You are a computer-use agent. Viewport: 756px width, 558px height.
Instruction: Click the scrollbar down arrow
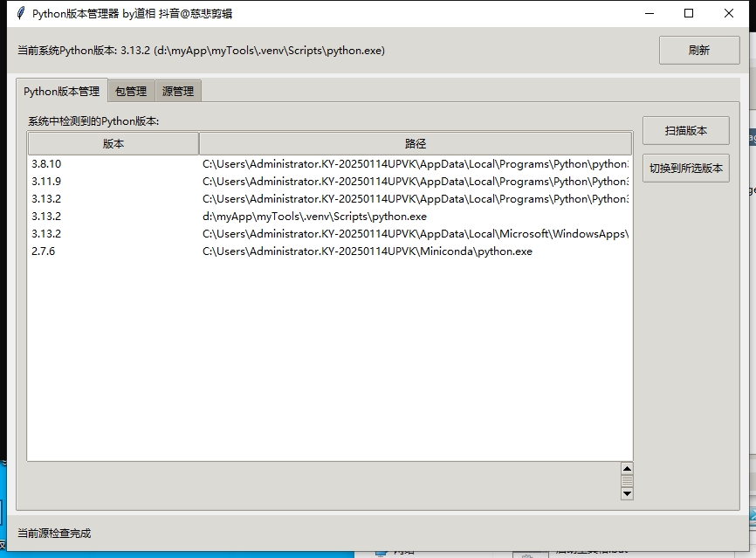pyautogui.click(x=627, y=493)
